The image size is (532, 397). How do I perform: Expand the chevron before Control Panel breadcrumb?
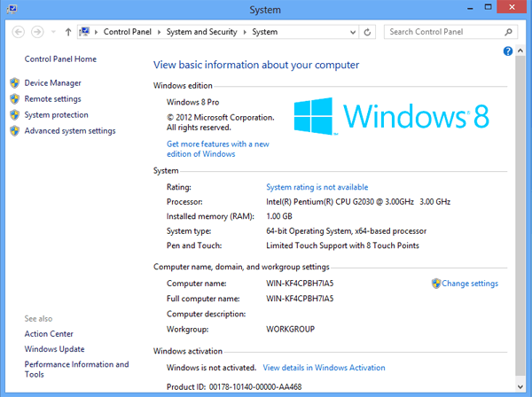point(97,32)
